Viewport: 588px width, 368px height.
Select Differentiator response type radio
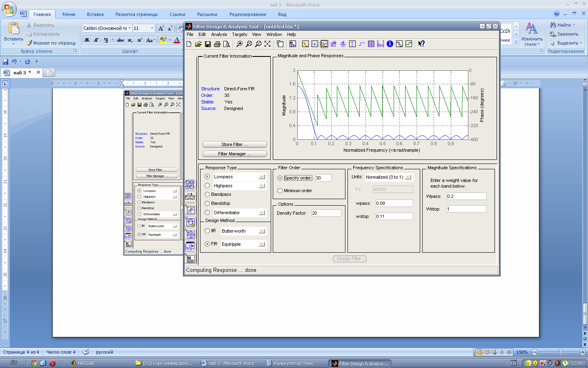click(x=207, y=213)
